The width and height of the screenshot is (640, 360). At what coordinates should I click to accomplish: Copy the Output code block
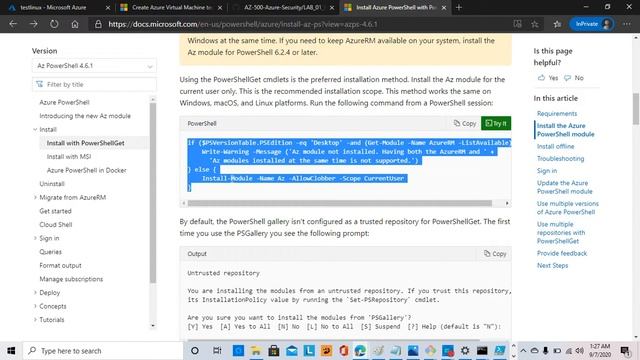coord(495,253)
